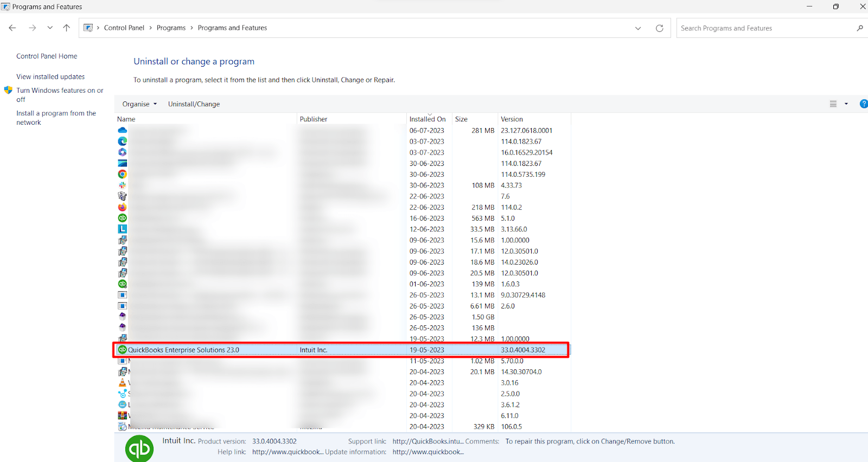This screenshot has height=462, width=868.
Task: Click the WinRAR icon in the 6.11.0 row
Action: (x=123, y=415)
